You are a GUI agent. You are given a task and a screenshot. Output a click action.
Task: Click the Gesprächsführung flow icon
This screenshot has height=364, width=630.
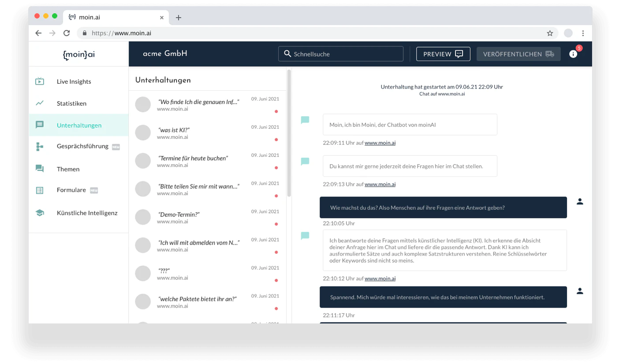[x=40, y=146]
